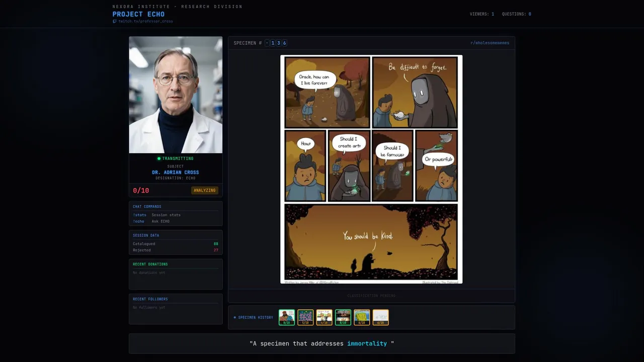Open the history thumbnail rated 5/10
Viewport: 644px width, 362px height.
tap(305, 317)
